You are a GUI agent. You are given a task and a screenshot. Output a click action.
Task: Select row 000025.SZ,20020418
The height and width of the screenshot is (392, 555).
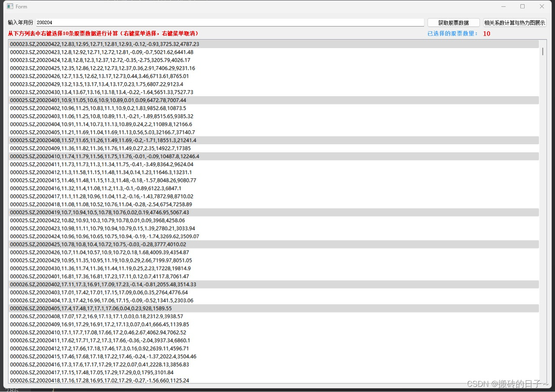[x=274, y=204]
